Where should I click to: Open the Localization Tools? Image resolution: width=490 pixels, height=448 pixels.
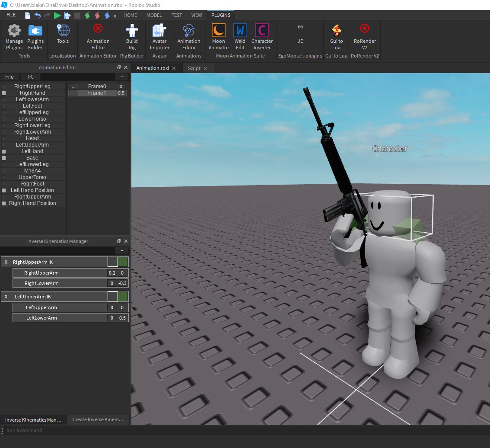[63, 34]
